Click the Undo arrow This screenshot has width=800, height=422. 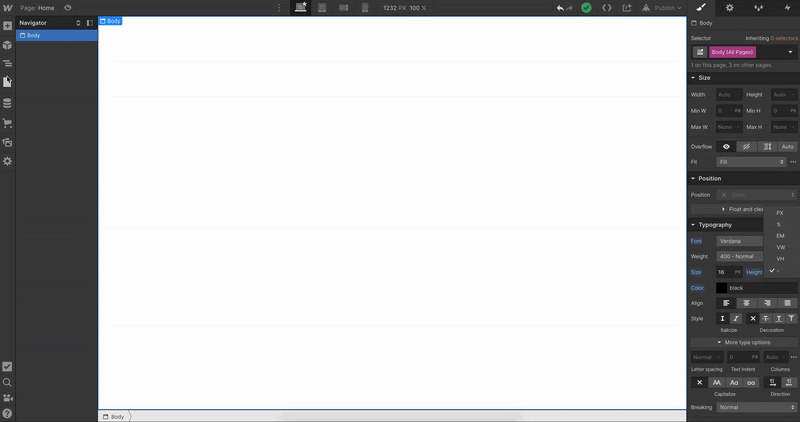(560, 8)
